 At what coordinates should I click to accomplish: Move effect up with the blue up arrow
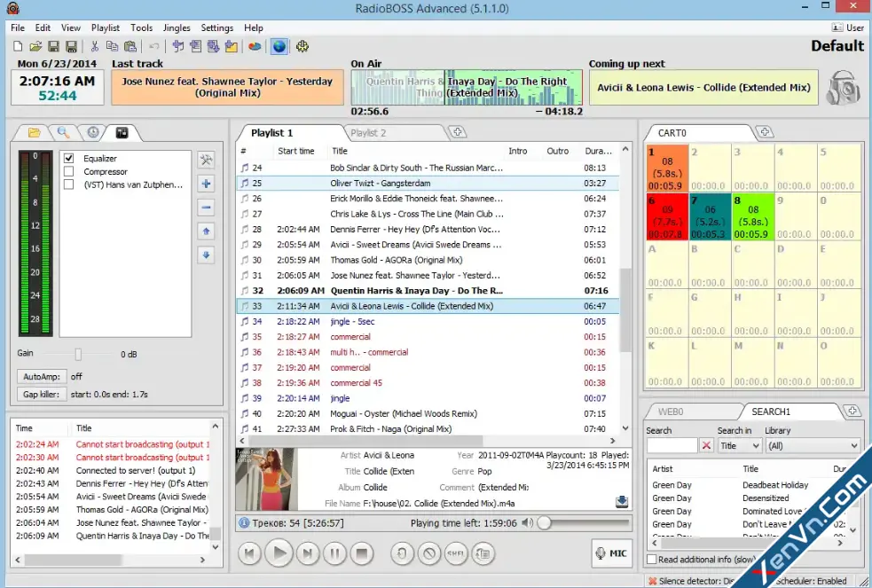(x=206, y=231)
